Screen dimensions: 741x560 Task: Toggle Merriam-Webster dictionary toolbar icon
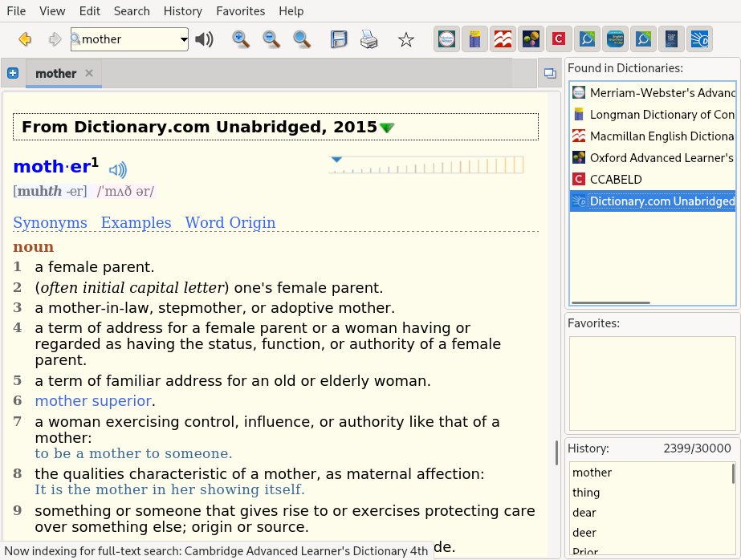(x=446, y=39)
